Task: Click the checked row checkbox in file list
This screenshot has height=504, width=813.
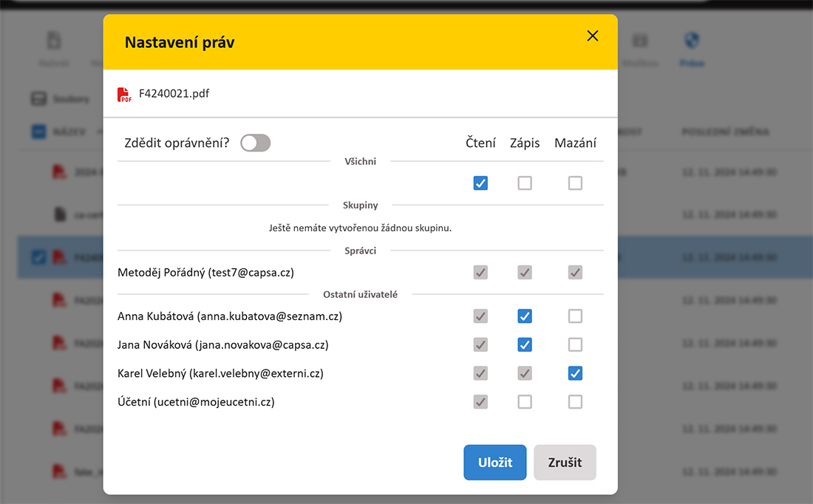Action: (38, 257)
